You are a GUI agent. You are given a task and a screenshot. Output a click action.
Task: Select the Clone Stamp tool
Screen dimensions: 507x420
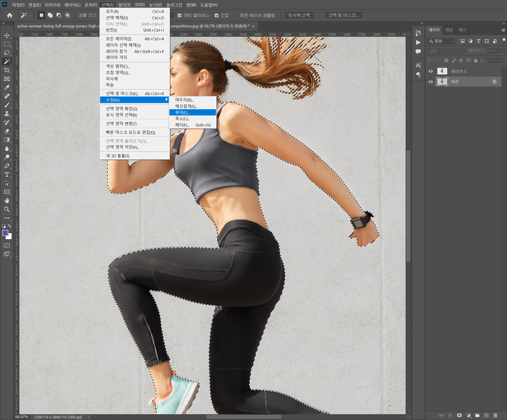(x=7, y=113)
